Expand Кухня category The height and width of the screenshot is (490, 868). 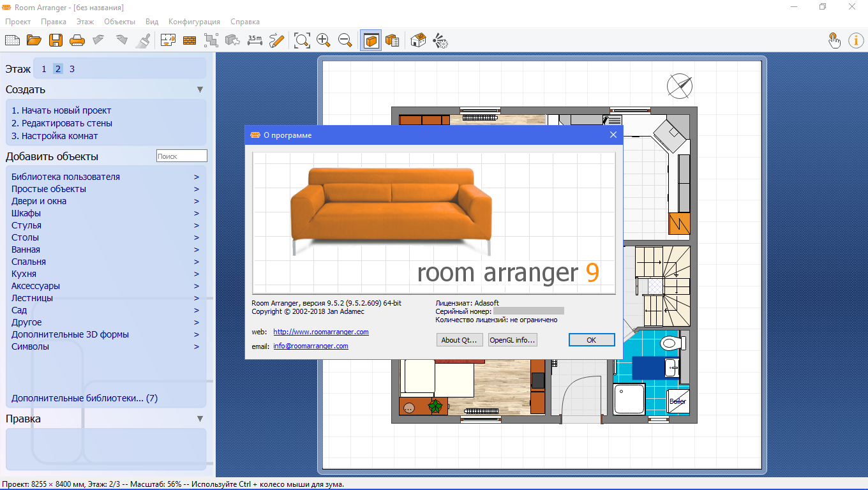[x=105, y=274]
